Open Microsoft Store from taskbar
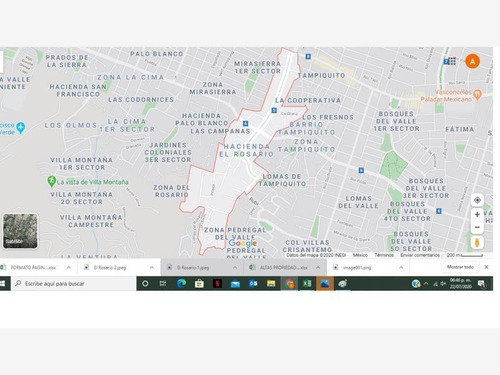The height and width of the screenshot is (375, 500). point(199,284)
